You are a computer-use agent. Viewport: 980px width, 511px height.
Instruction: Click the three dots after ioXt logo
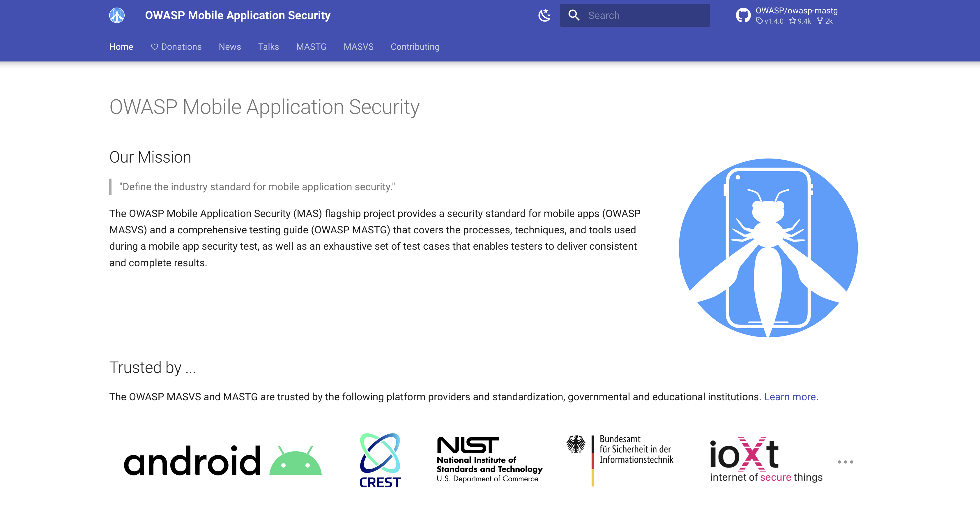click(x=845, y=462)
